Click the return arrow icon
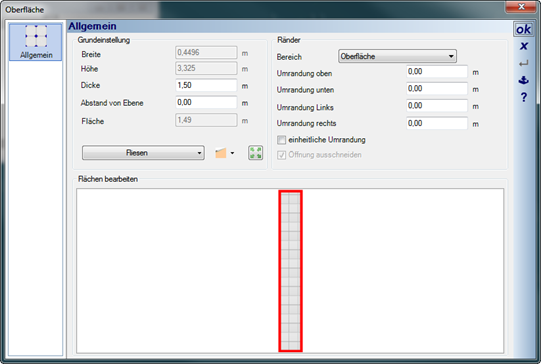Image resolution: width=541 pixels, height=364 pixels. tap(524, 63)
